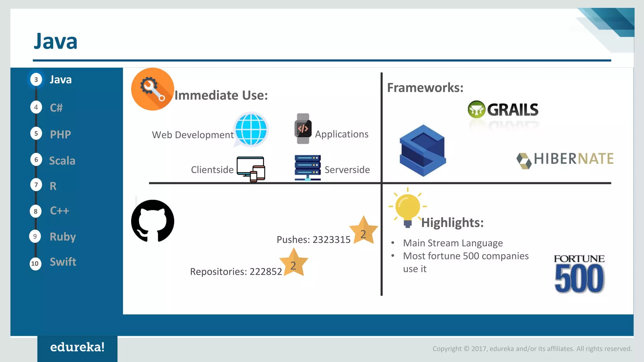Click the Repositories: 222852 text
644x362 pixels.
pyautogui.click(x=236, y=272)
